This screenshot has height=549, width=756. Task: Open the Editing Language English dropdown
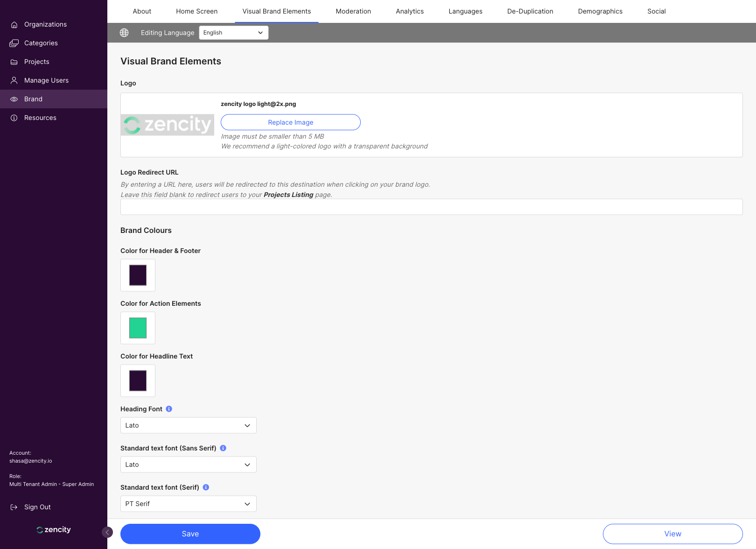234,33
